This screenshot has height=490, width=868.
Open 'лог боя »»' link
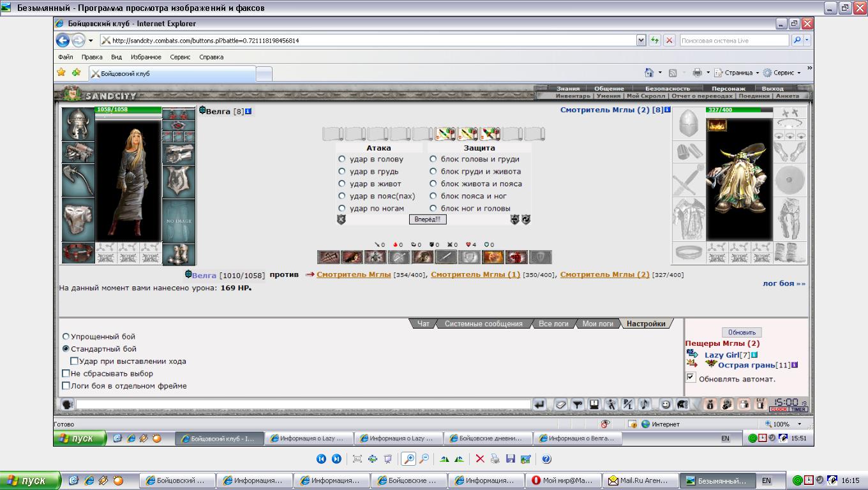point(784,283)
